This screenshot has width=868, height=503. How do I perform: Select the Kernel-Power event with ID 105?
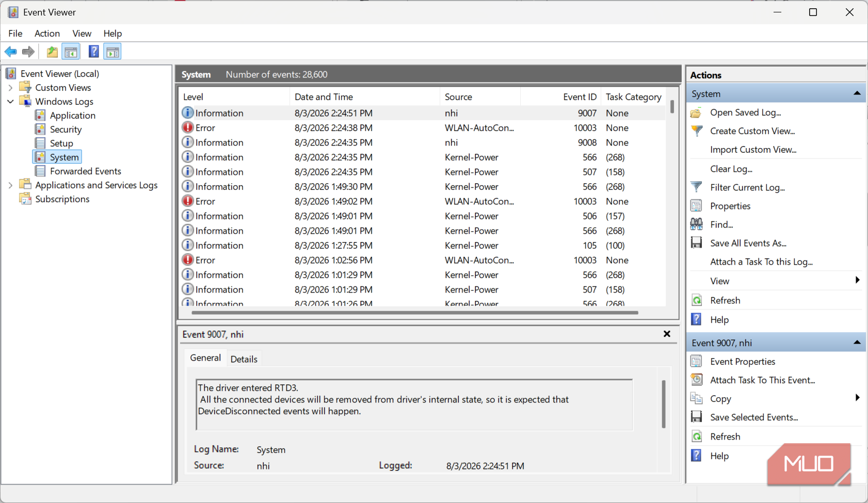coord(422,246)
